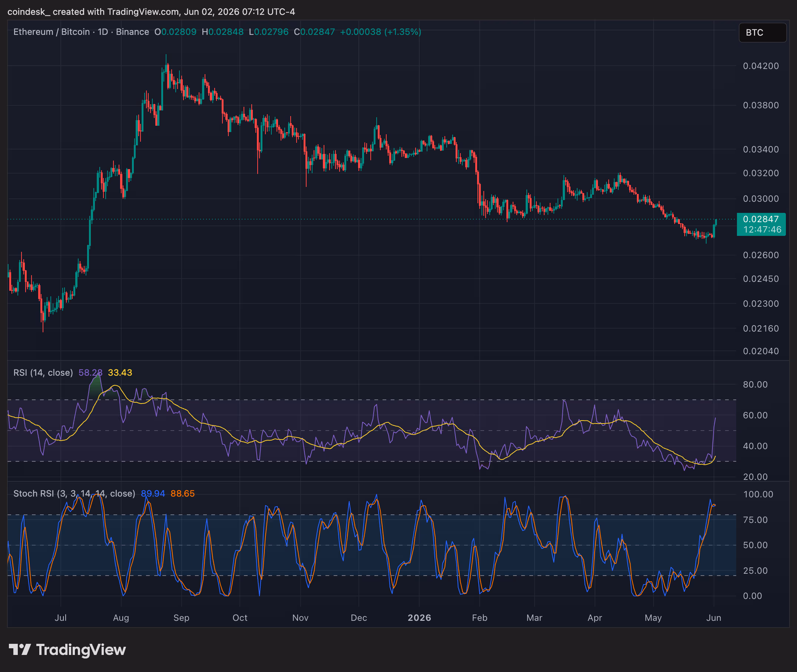Click the Nov date axis label
The height and width of the screenshot is (672, 797).
tap(300, 617)
